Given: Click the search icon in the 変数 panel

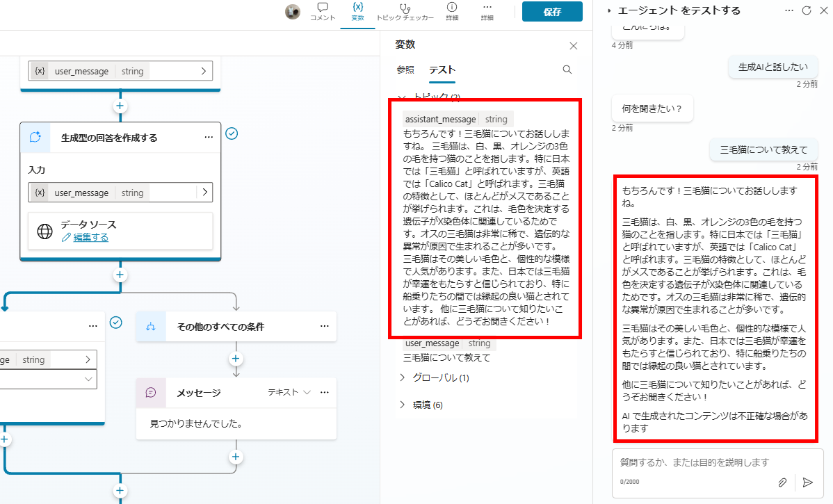Looking at the screenshot, I should (567, 70).
